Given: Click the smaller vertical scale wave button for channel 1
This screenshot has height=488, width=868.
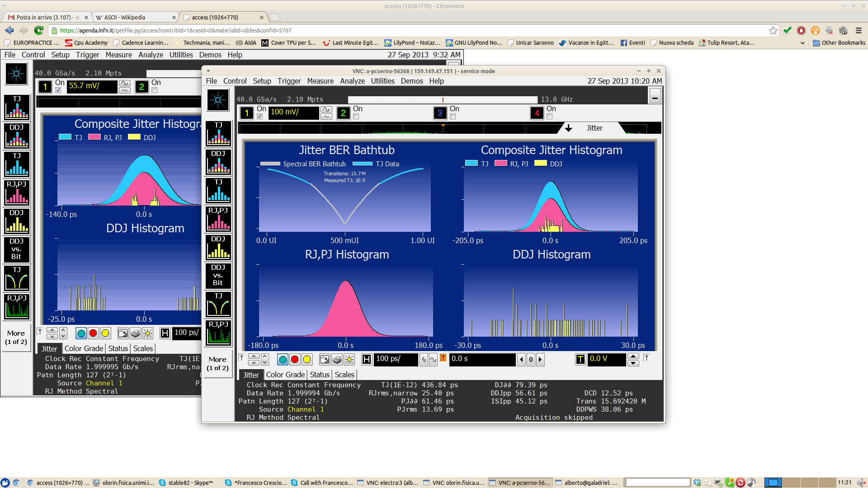Looking at the screenshot, I should pyautogui.click(x=326, y=117).
